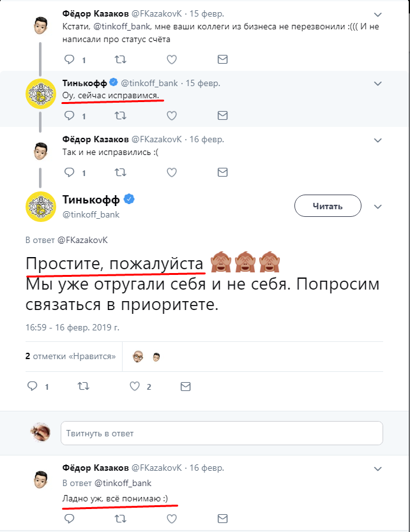The image size is (410, 532).
Task: Click the tweet timestamp '16:59 - 16 февр. 2019 г.'
Action: (x=72, y=327)
